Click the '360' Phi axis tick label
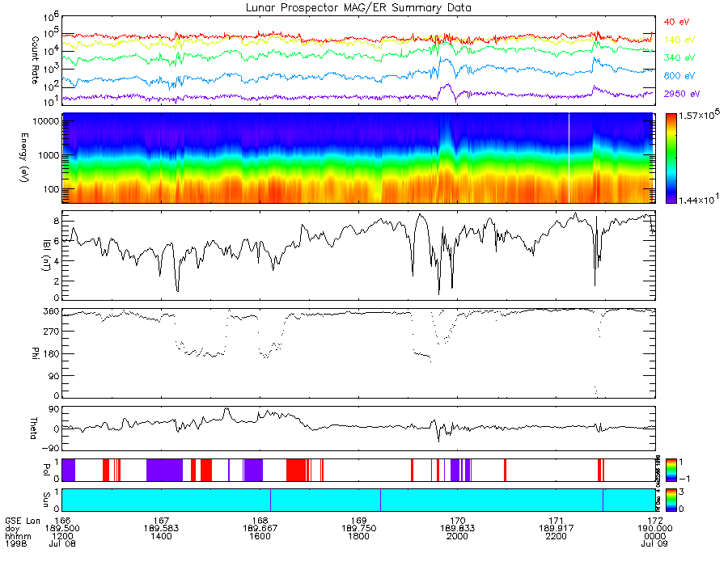This screenshot has height=566, width=728. tap(52, 311)
